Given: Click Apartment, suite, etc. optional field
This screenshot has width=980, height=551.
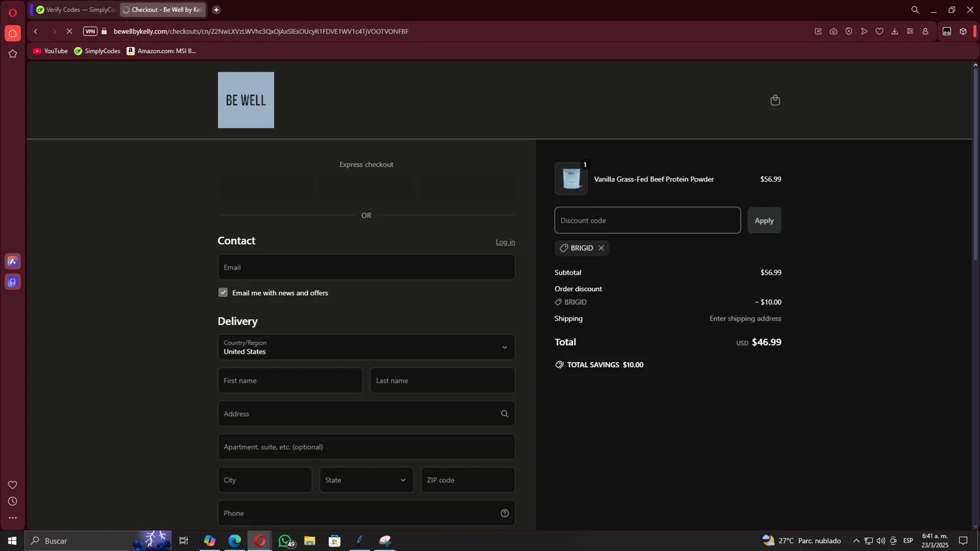Looking at the screenshot, I should coord(367,447).
